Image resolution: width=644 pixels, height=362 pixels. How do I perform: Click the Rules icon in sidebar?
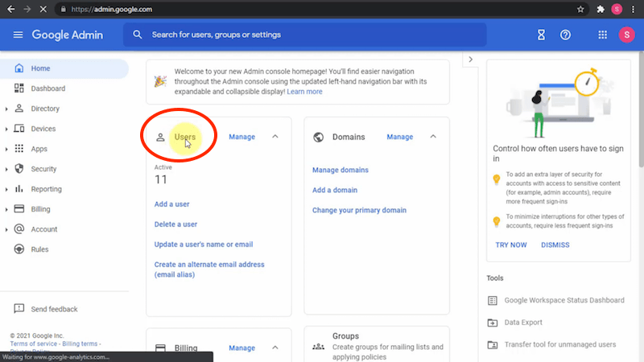[19, 249]
